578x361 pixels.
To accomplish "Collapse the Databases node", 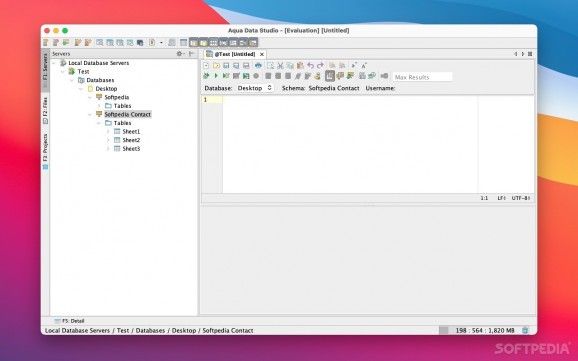I will [72, 80].
